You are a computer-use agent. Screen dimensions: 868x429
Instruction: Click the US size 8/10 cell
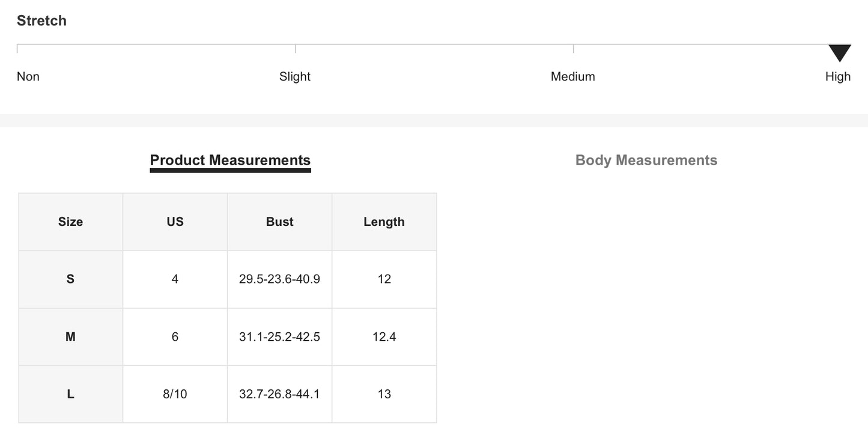pos(175,395)
